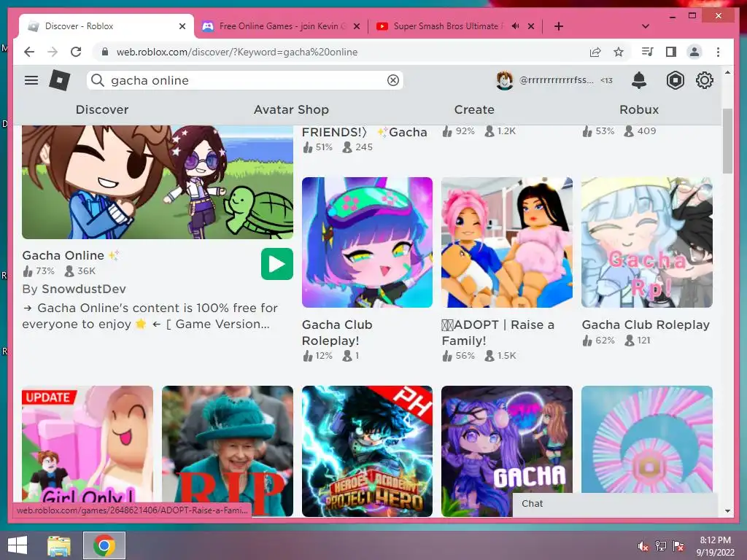Open the Chrome profile icon

click(x=694, y=52)
